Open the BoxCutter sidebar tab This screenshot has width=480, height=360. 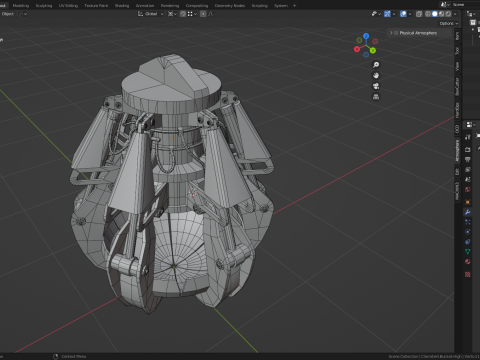[x=457, y=86]
